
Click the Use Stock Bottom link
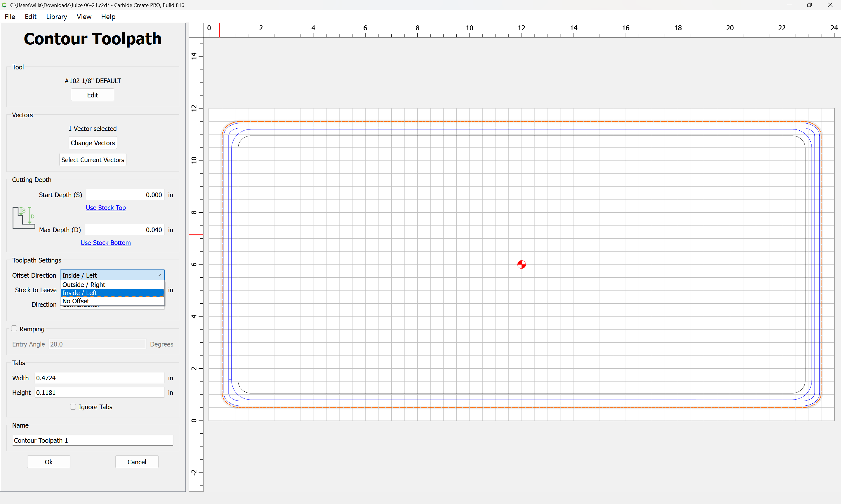pyautogui.click(x=106, y=242)
